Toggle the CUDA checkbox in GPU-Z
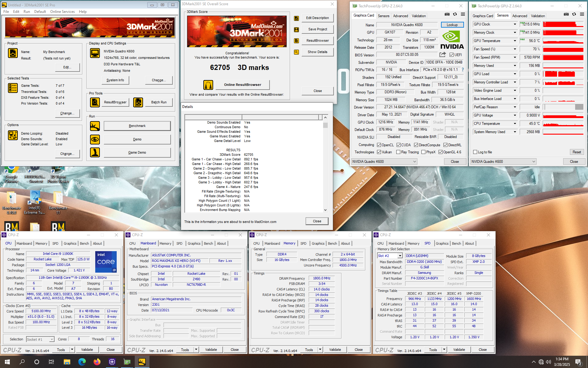588x368 pixels. (398, 145)
